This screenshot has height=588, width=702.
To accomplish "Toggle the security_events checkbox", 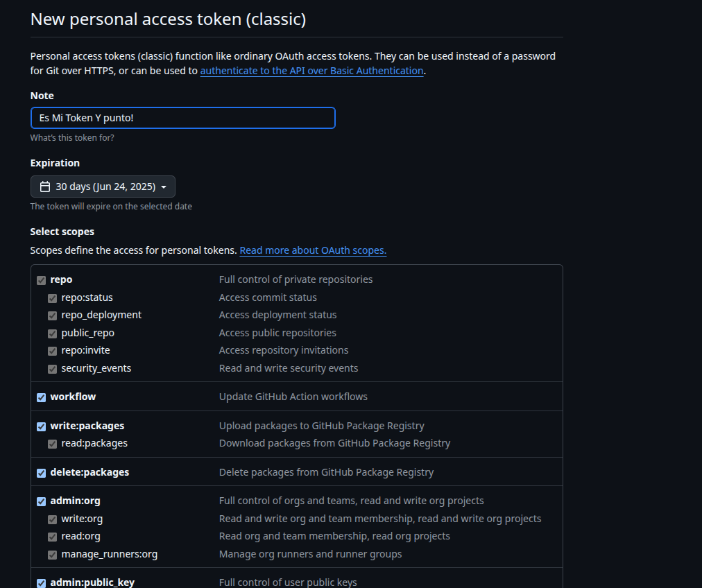I will (x=53, y=369).
